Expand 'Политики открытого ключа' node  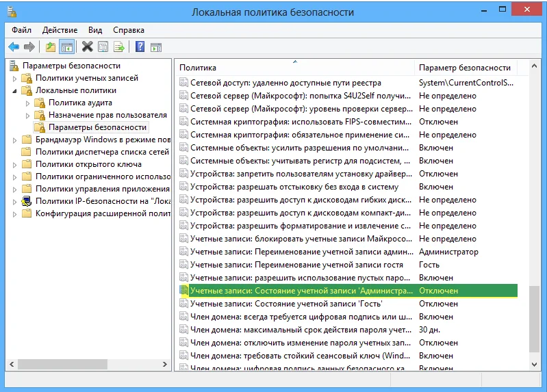14,165
